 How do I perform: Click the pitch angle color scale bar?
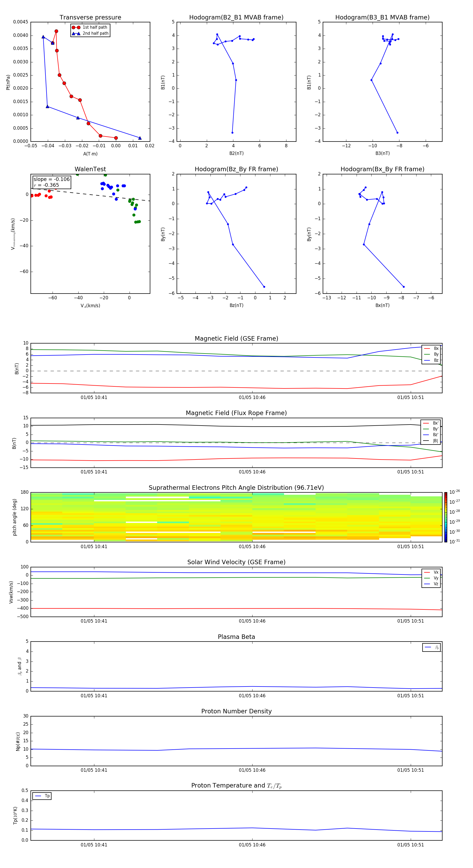(x=446, y=517)
